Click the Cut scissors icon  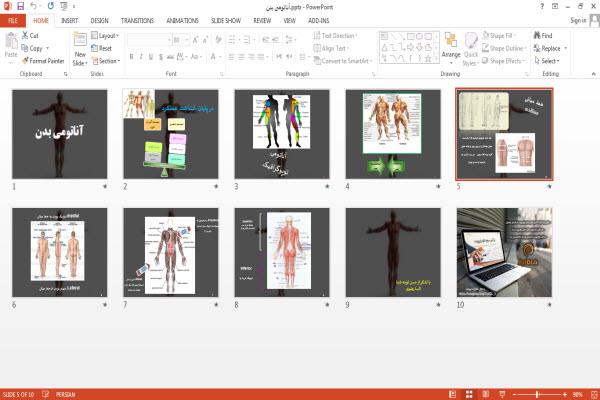[x=25, y=35]
